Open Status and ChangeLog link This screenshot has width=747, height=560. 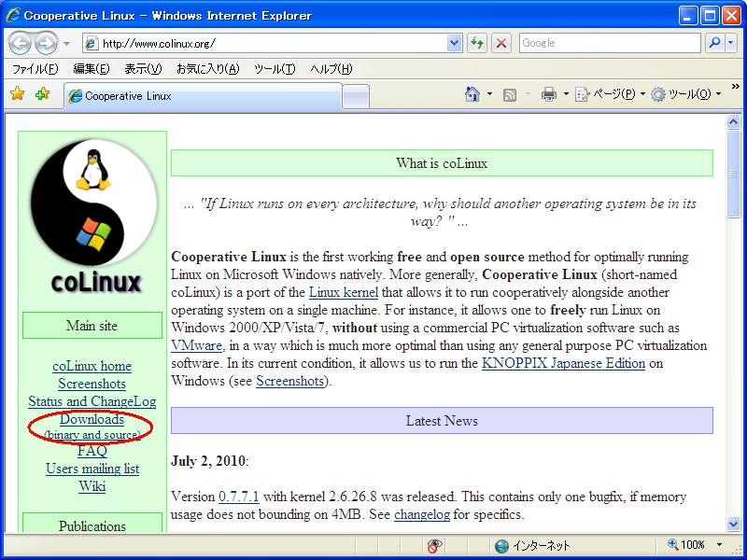click(x=92, y=401)
